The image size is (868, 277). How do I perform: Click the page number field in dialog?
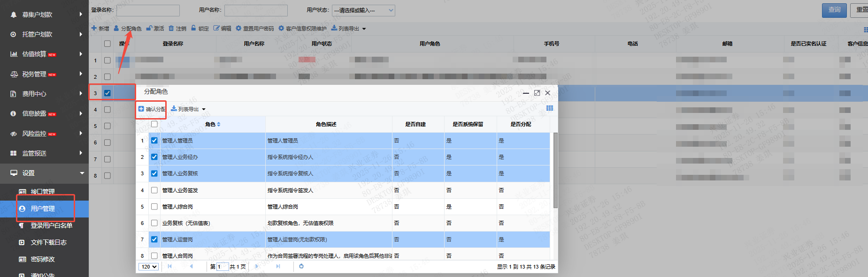[223, 267]
